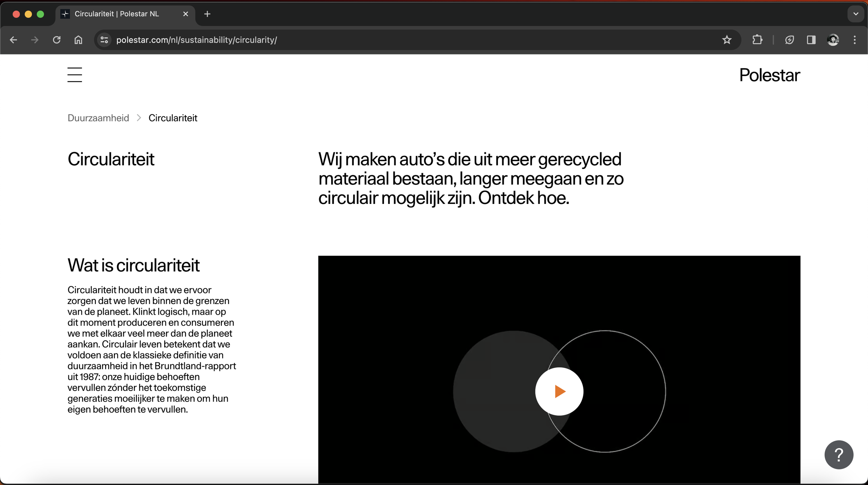Open the browser extensions puzzle icon
This screenshot has width=868, height=485.
pos(757,40)
